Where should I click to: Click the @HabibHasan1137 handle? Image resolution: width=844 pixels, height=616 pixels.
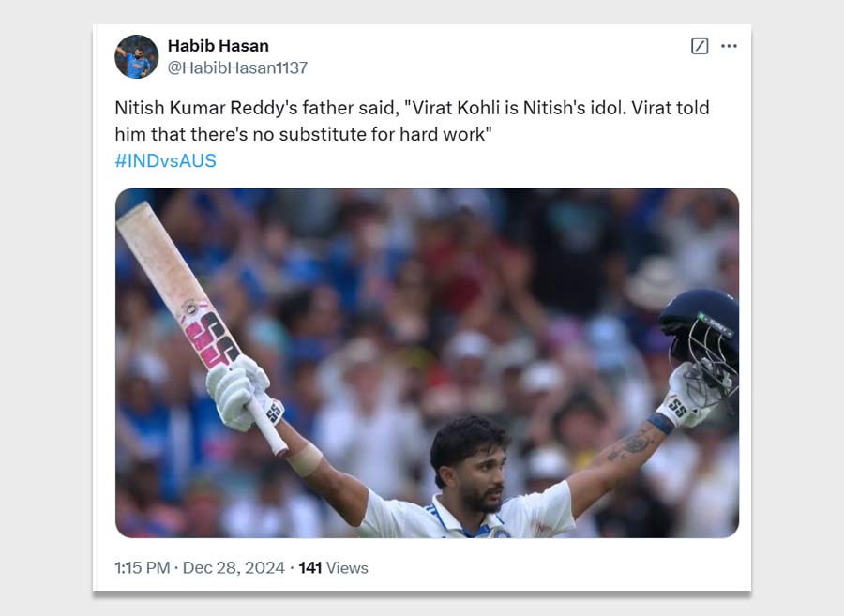coord(237,68)
